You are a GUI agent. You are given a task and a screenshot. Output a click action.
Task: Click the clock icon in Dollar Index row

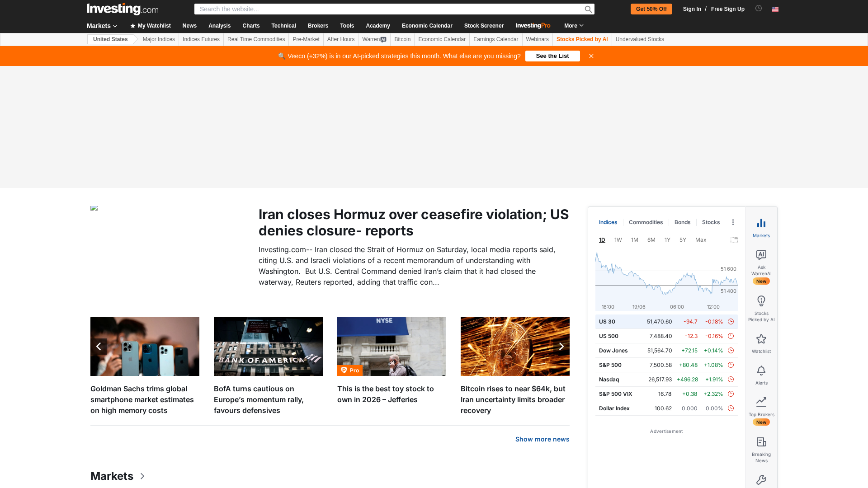click(x=731, y=408)
